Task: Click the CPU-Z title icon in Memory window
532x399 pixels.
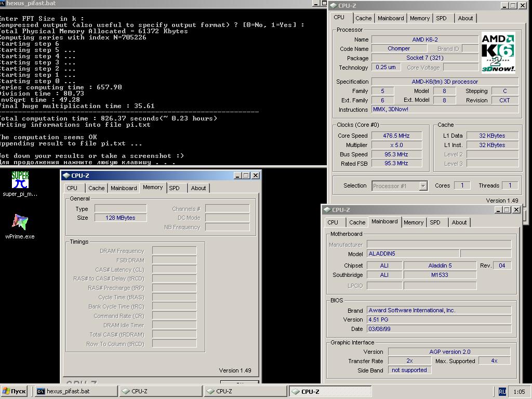Action: (66, 176)
